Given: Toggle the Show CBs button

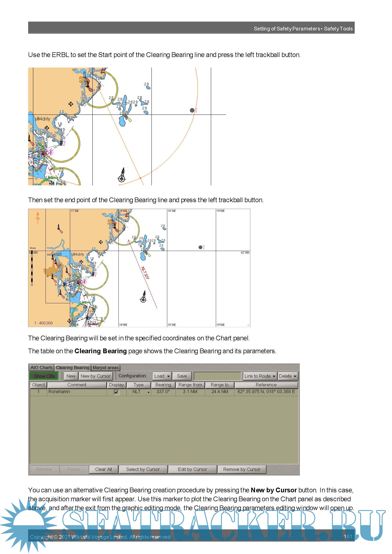Looking at the screenshot, I should click(x=44, y=376).
